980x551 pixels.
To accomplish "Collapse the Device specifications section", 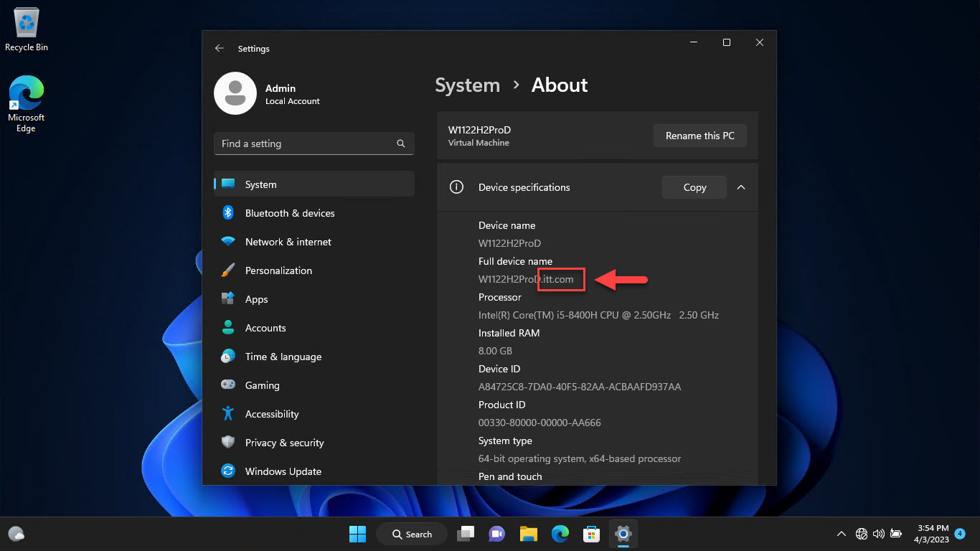I will 741,187.
